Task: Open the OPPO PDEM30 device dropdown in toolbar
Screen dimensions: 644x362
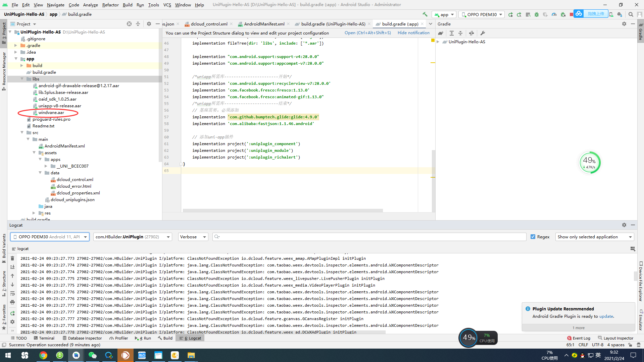Action: (x=481, y=14)
